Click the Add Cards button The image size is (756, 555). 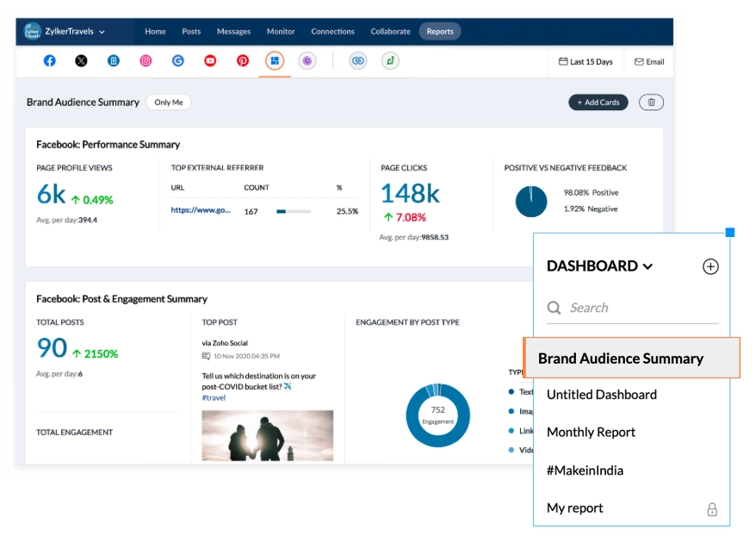coord(598,102)
